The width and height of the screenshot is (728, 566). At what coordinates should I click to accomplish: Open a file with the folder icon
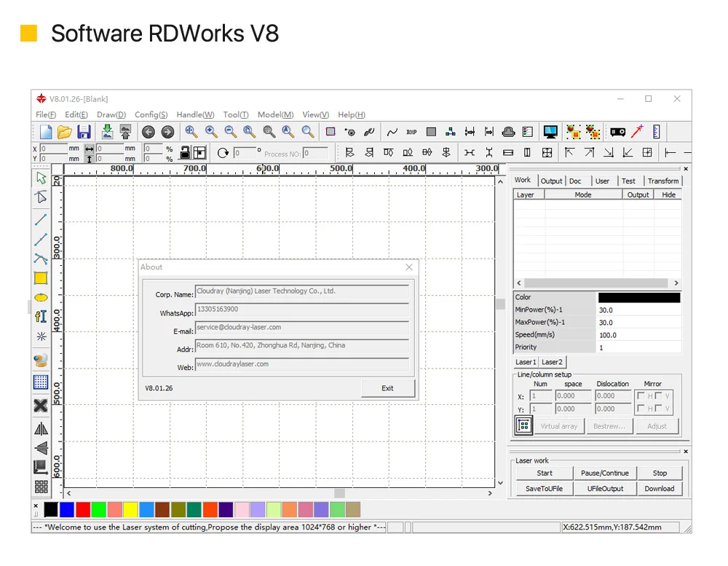point(65,132)
